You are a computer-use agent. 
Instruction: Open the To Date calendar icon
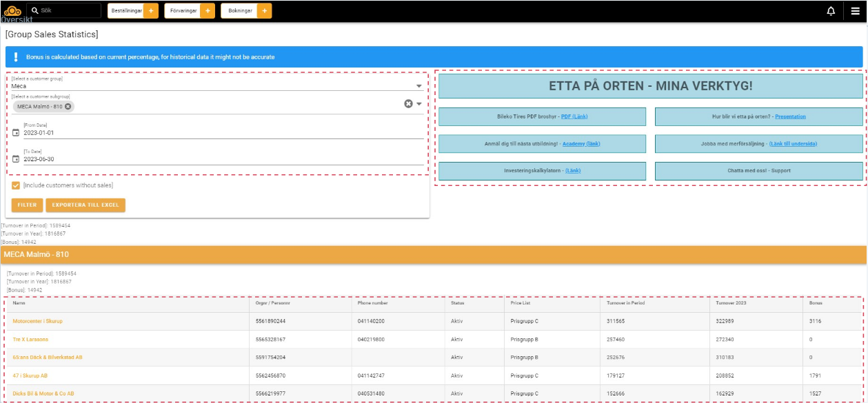[16, 158]
